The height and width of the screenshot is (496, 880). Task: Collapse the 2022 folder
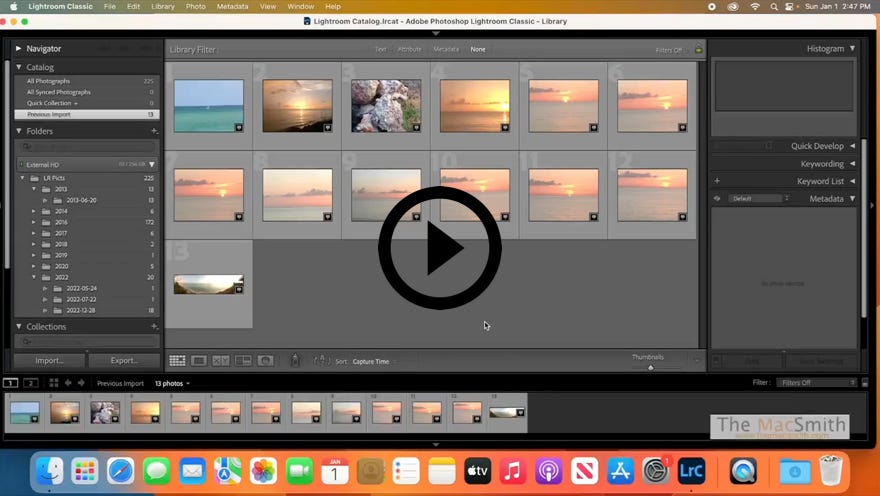click(x=34, y=277)
